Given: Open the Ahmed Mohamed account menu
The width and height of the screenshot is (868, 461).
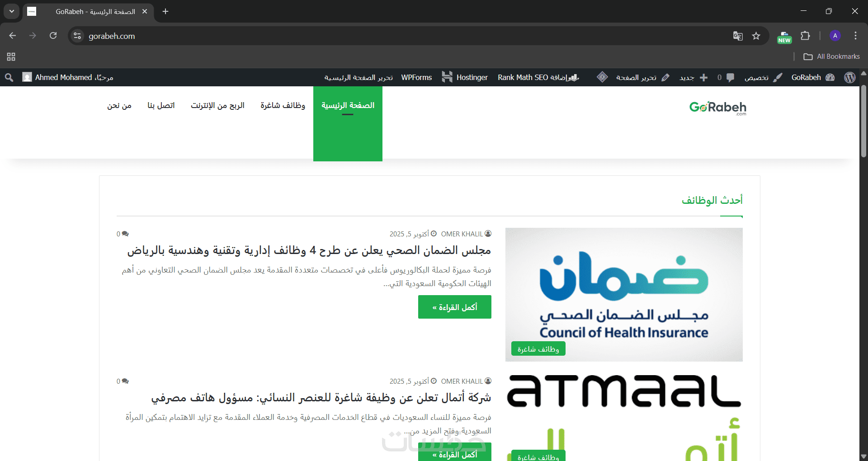Looking at the screenshot, I should [68, 77].
